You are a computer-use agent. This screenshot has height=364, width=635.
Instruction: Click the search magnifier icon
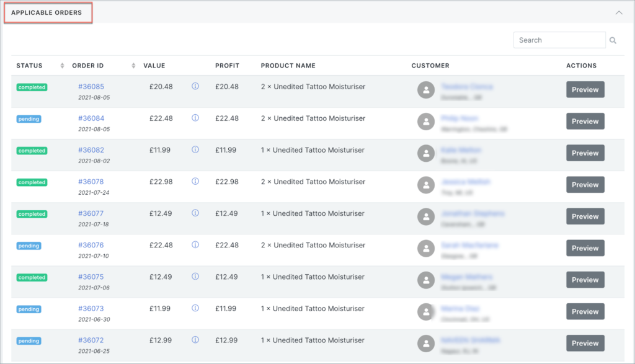(x=613, y=40)
